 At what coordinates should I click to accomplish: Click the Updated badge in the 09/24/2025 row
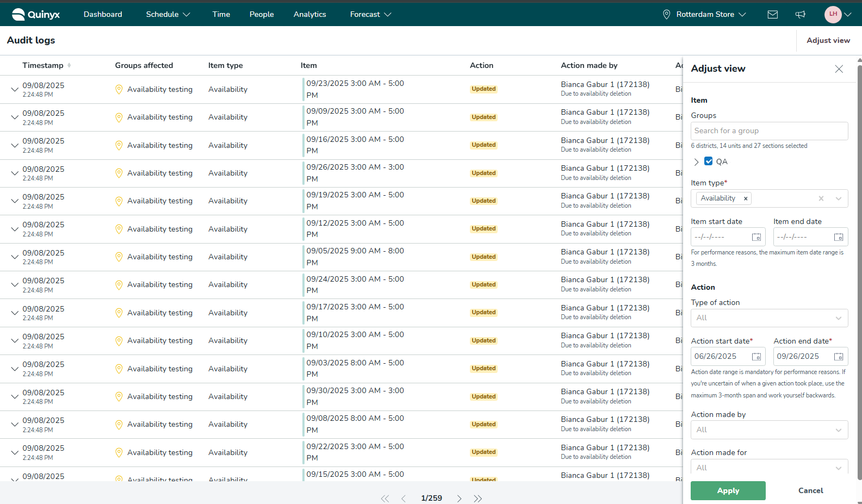(x=483, y=285)
